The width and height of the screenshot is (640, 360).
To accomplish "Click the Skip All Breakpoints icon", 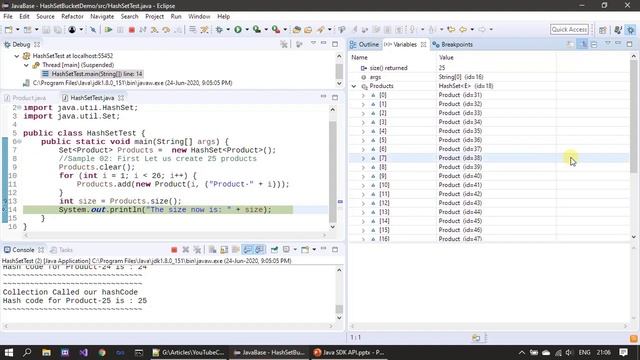I will pos(93,29).
